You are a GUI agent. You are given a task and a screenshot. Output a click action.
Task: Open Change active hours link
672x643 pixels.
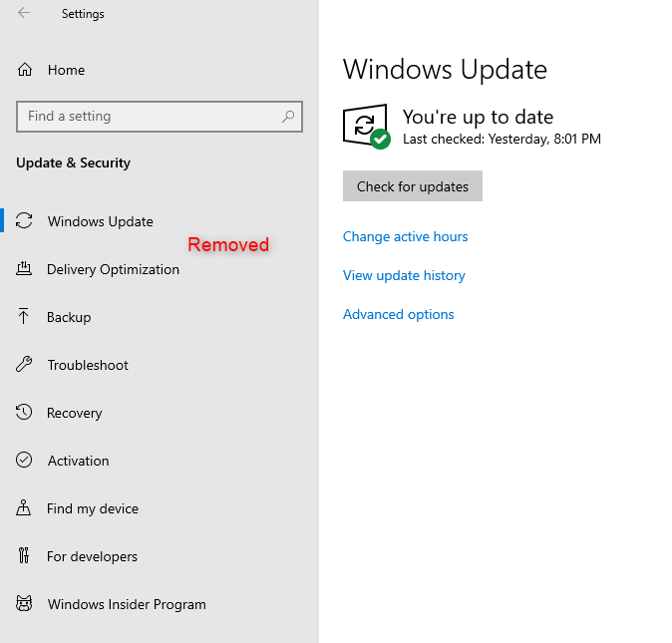[x=405, y=236]
